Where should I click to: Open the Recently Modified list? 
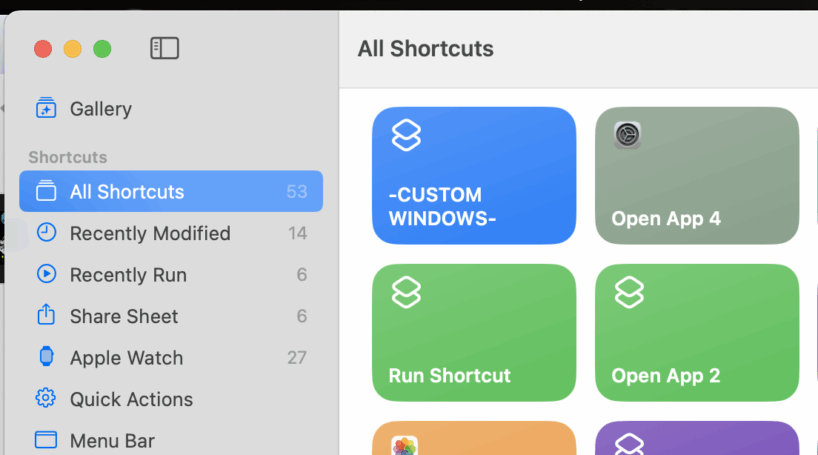tap(171, 233)
